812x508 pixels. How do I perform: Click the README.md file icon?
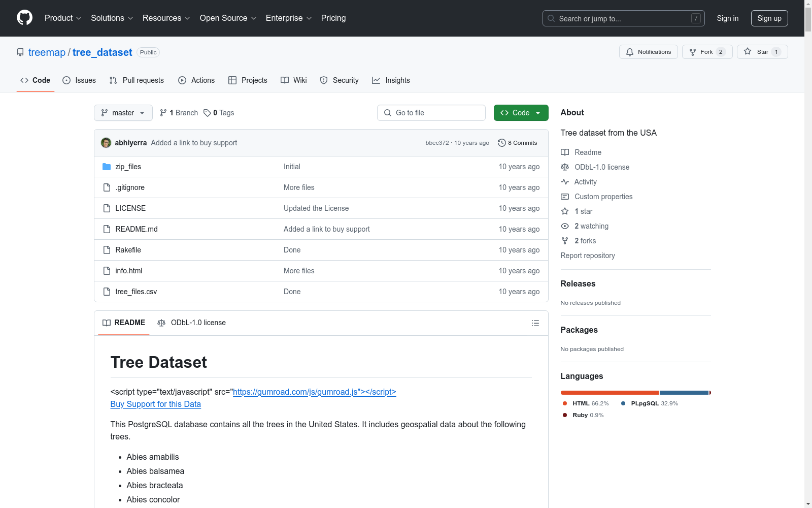[x=107, y=229]
